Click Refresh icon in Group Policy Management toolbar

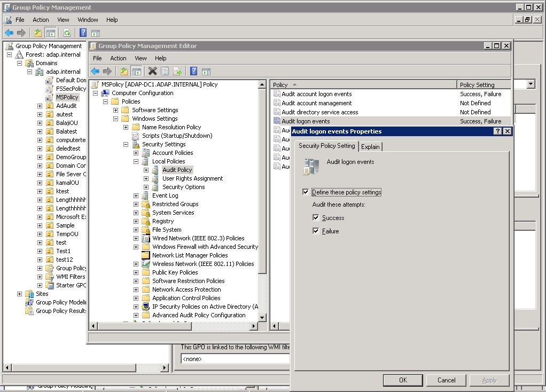pyautogui.click(x=67, y=33)
